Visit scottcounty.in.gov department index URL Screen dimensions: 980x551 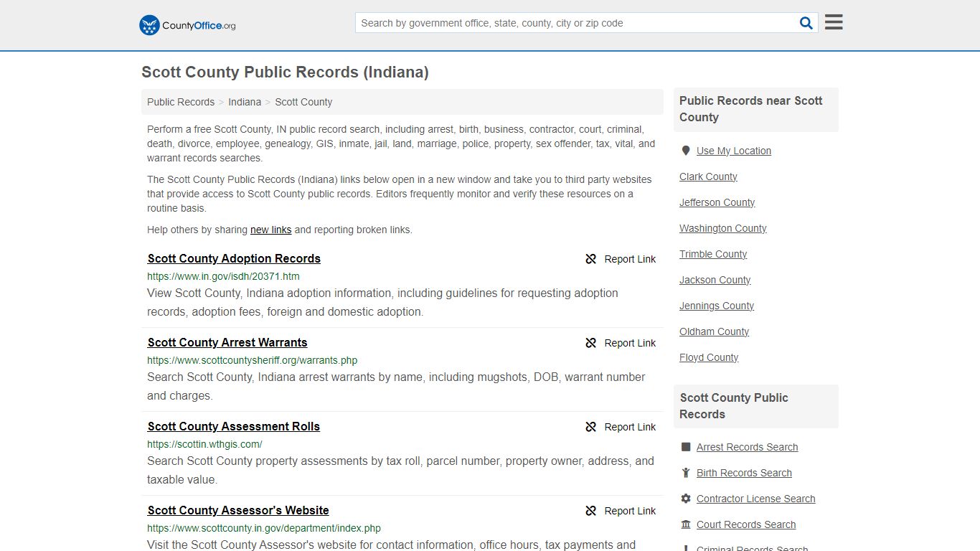point(264,528)
